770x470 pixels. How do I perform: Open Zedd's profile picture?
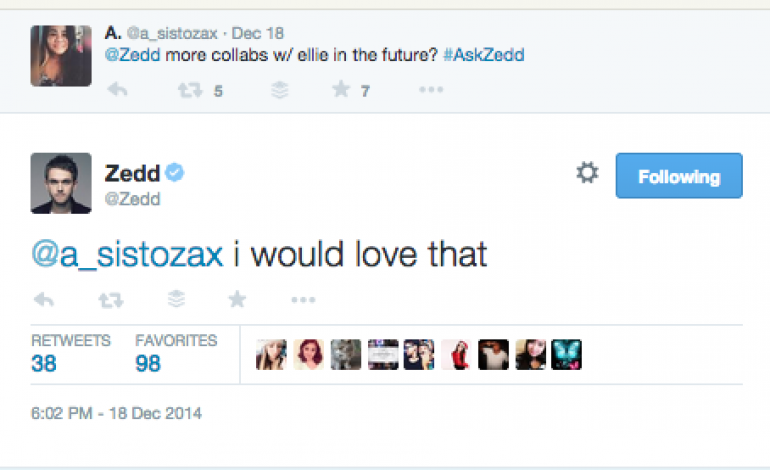pyautogui.click(x=61, y=183)
